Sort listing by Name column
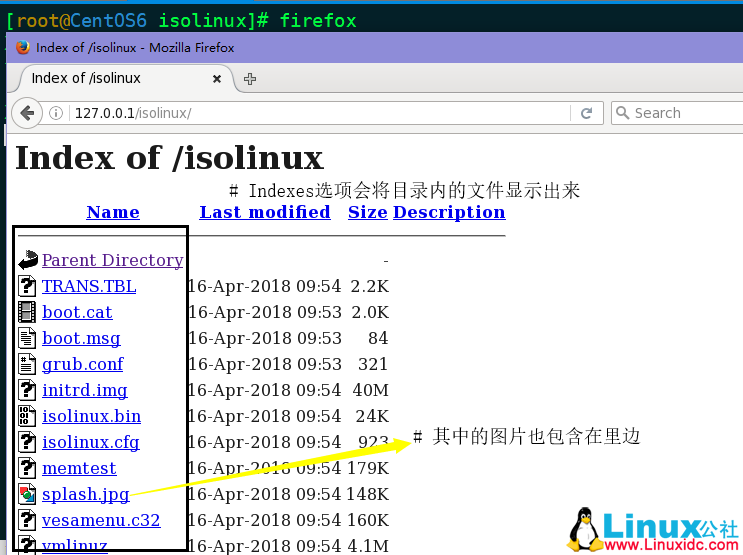 tap(113, 212)
